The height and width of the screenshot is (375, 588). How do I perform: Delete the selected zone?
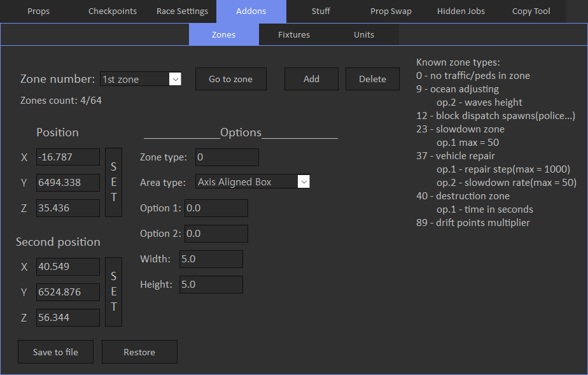(x=372, y=79)
